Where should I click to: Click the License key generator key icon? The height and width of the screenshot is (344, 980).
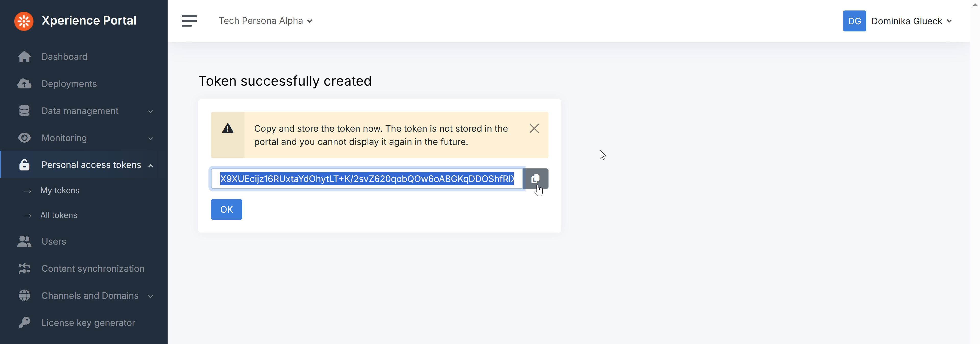[24, 323]
